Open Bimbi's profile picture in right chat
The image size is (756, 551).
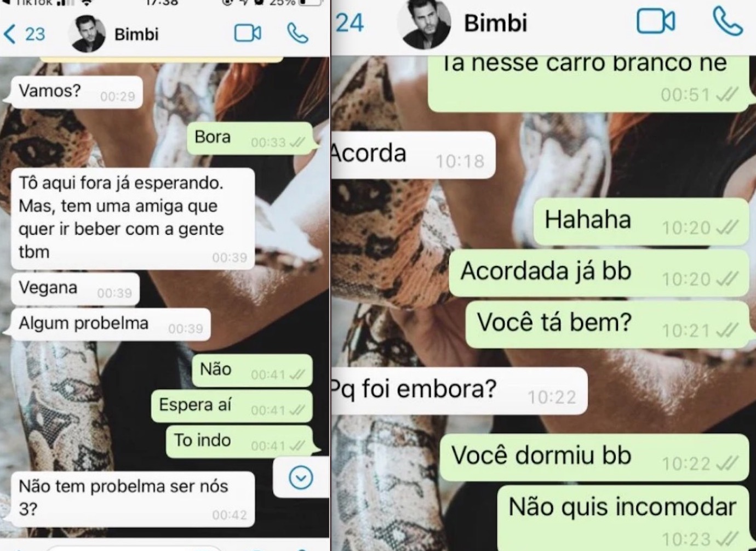(426, 23)
